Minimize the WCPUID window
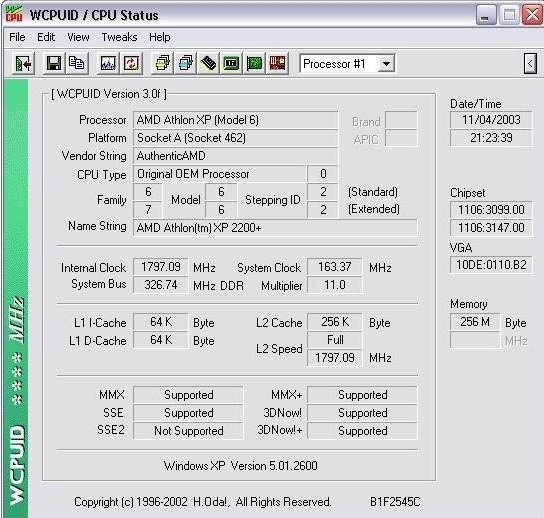The height and width of the screenshot is (518, 544). 486,15
